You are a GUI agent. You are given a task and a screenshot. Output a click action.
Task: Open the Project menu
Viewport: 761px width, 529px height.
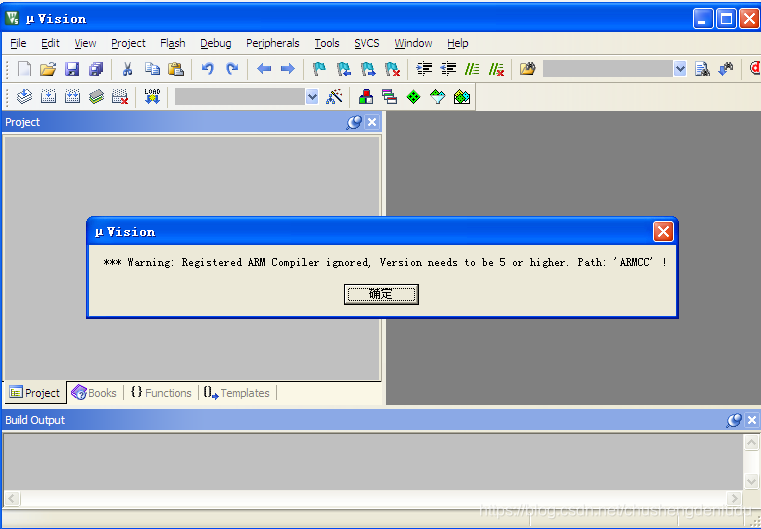tap(128, 43)
